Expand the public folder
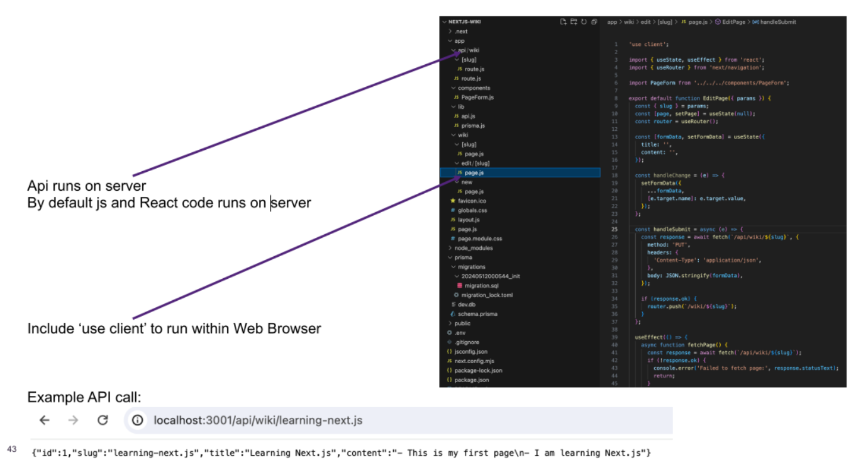The image size is (868, 467). [x=462, y=324]
